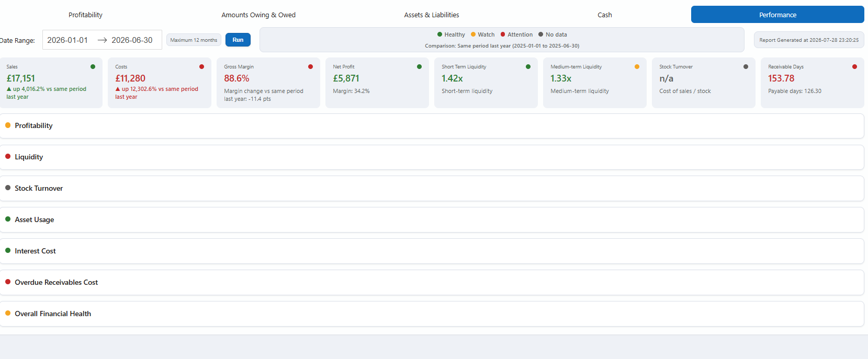Expand the Interest Cost section

(x=432, y=251)
